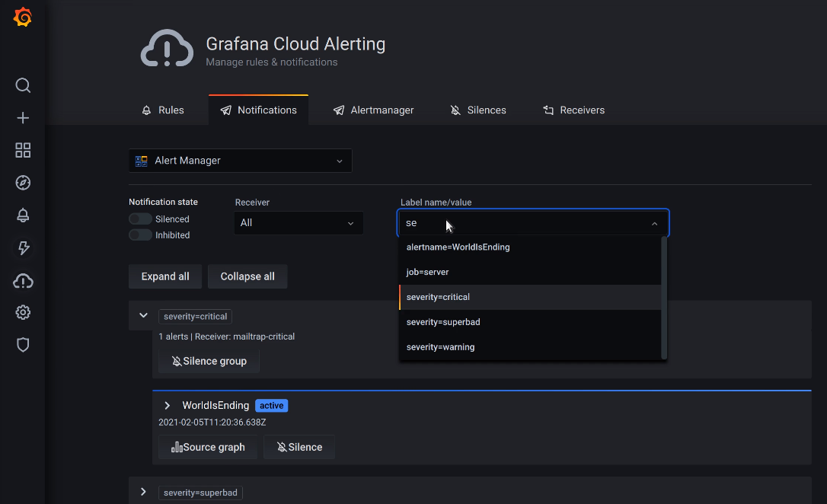Open the Alerting bell icon
827x504 pixels.
[x=22, y=215]
